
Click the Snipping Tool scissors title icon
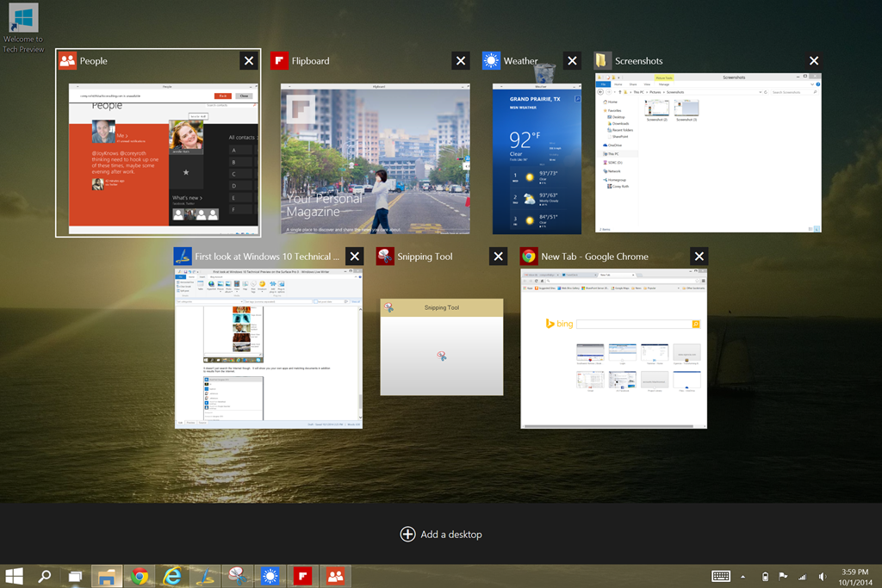click(385, 257)
